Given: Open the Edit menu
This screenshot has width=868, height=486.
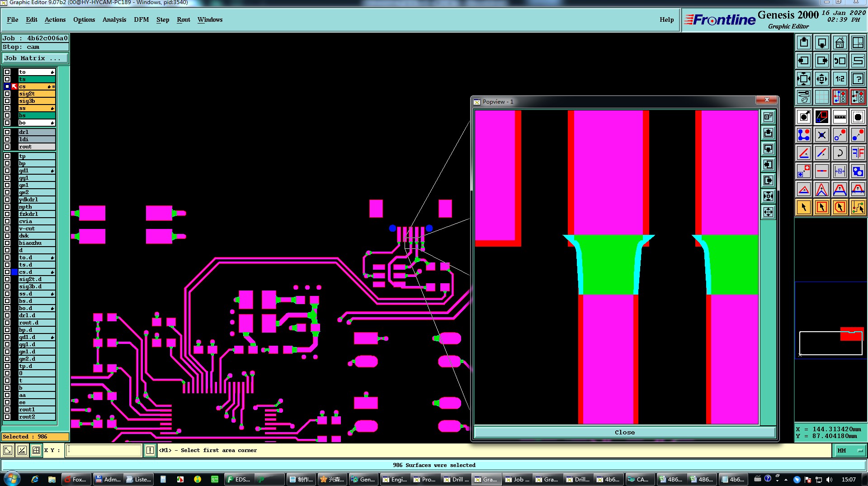Looking at the screenshot, I should click(32, 19).
